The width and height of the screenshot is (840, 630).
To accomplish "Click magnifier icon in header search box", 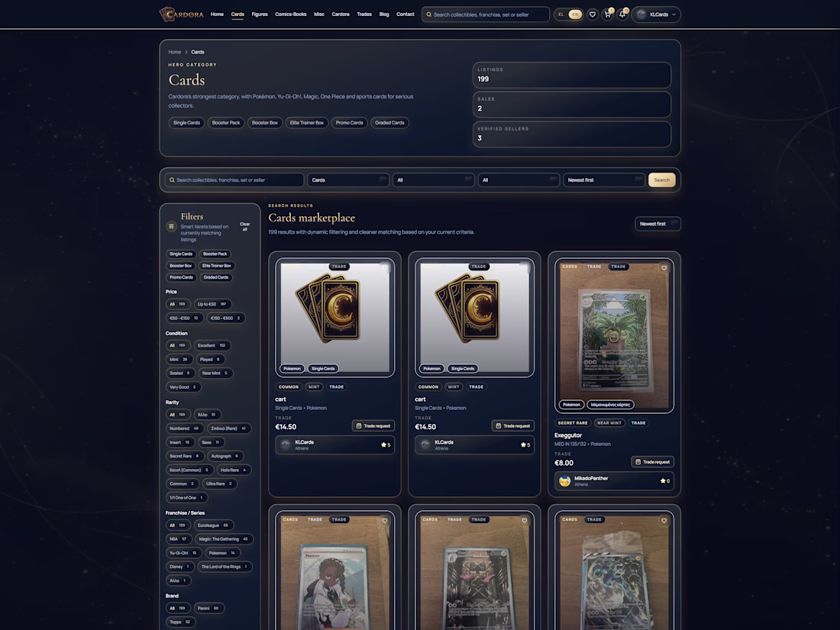I will pyautogui.click(x=428, y=15).
